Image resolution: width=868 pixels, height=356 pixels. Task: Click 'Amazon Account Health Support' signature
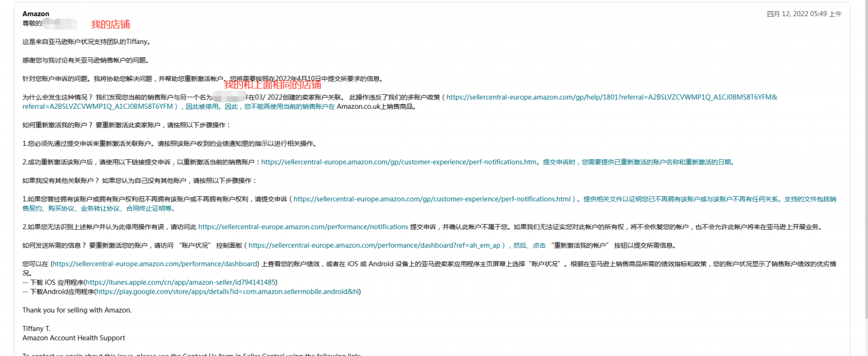point(73,338)
